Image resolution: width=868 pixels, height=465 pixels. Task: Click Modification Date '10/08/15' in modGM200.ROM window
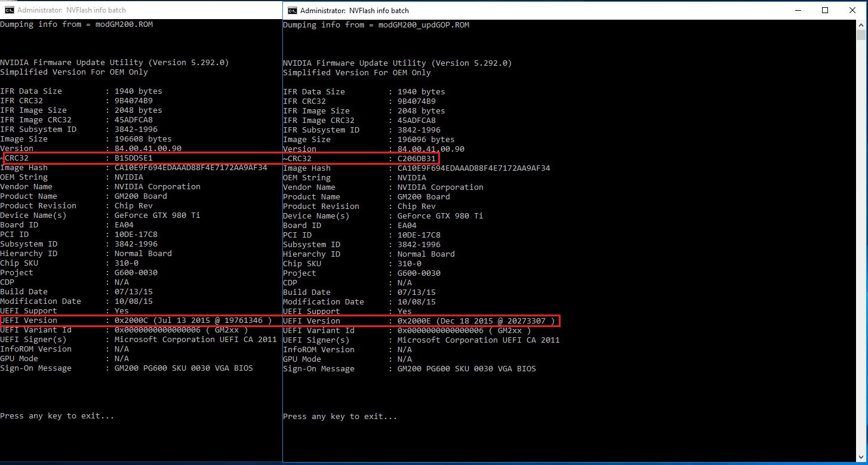click(134, 301)
